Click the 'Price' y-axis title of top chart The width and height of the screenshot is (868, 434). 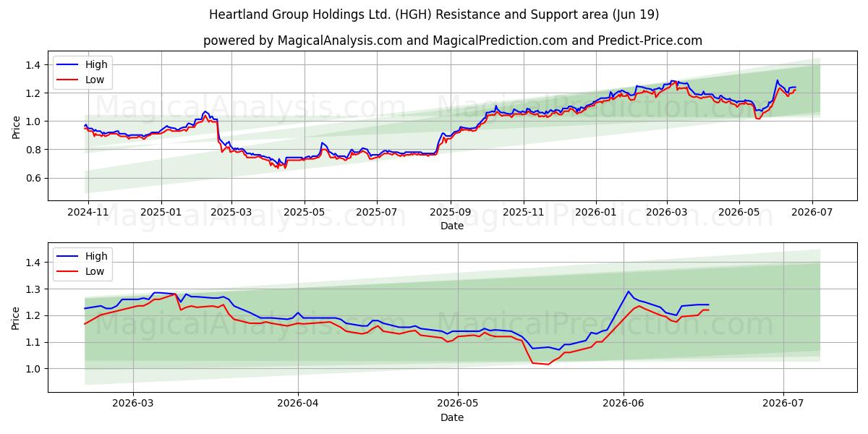pyautogui.click(x=16, y=127)
